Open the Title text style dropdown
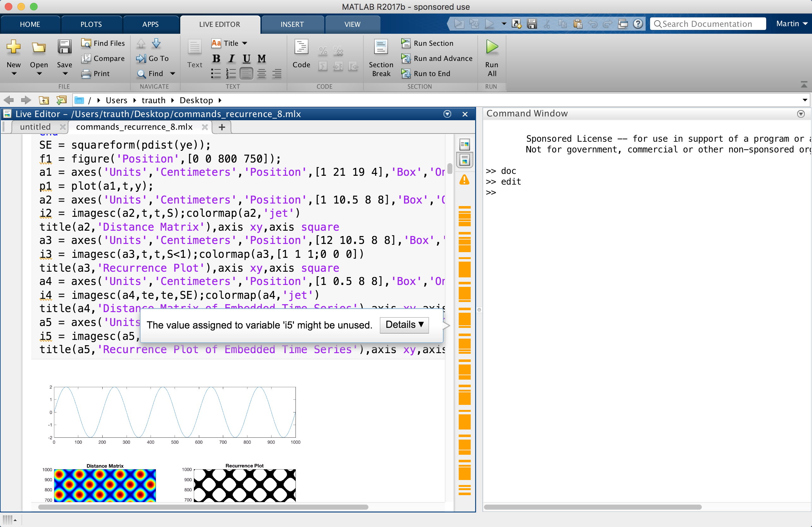This screenshot has width=812, height=527. point(245,43)
